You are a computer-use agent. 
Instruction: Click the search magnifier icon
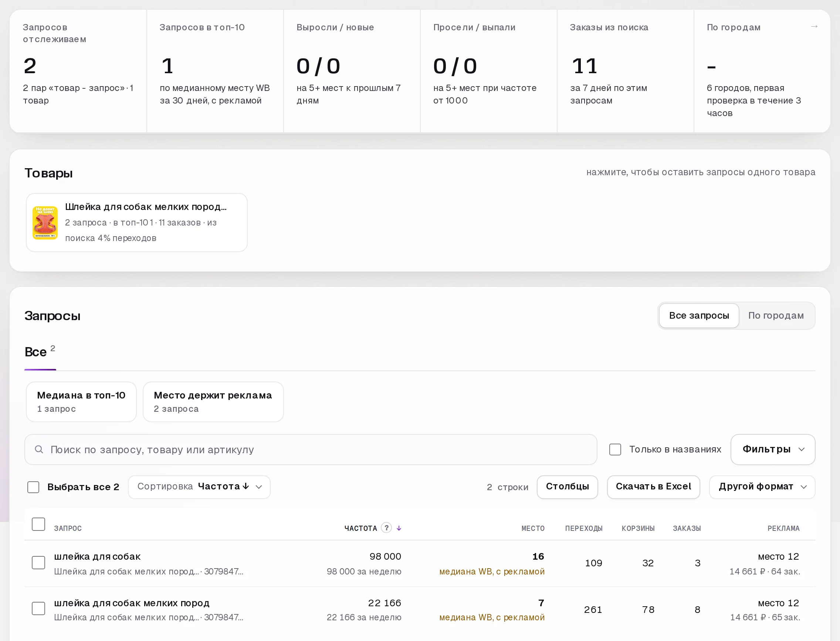click(39, 450)
